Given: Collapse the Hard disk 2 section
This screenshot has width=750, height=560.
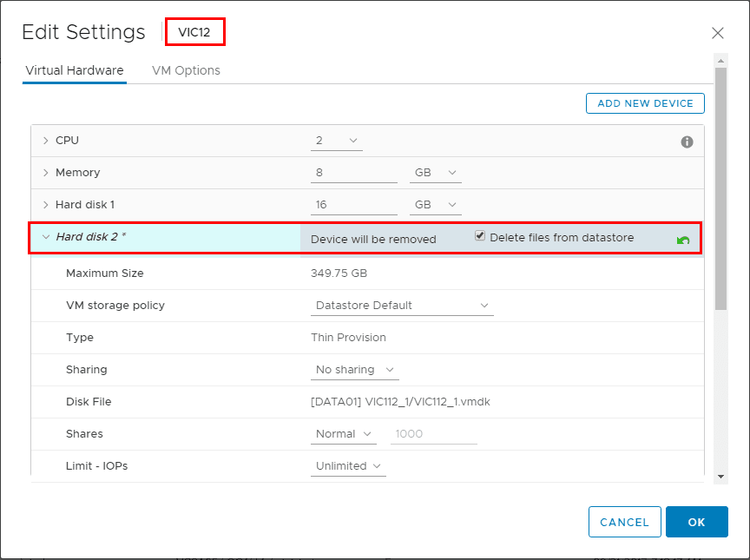Looking at the screenshot, I should 45,237.
